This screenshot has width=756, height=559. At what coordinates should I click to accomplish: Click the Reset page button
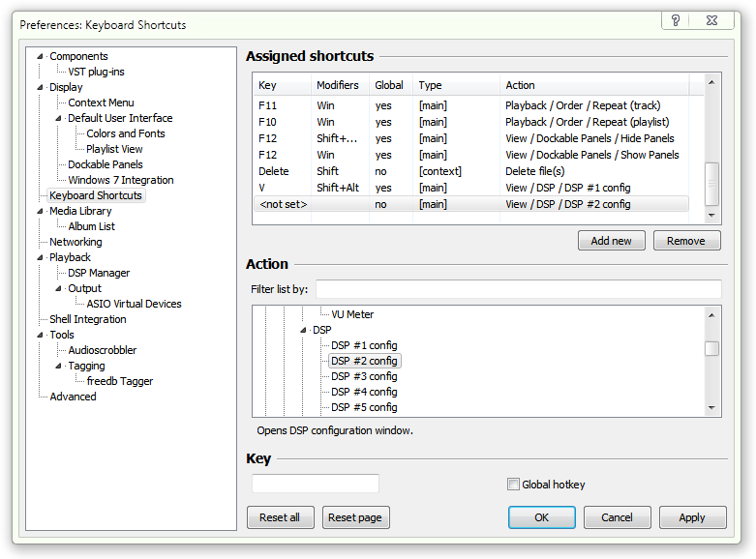[x=355, y=517]
